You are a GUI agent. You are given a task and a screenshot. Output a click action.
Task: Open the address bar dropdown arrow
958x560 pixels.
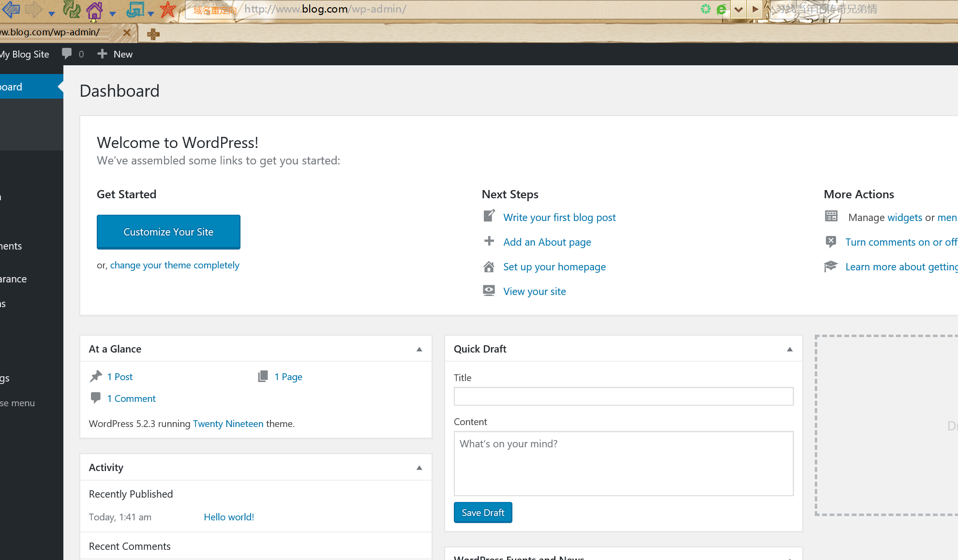point(738,9)
